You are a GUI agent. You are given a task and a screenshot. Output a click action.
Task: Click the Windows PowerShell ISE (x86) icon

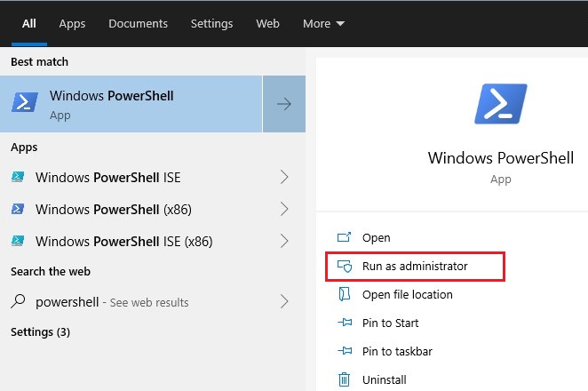coord(18,241)
